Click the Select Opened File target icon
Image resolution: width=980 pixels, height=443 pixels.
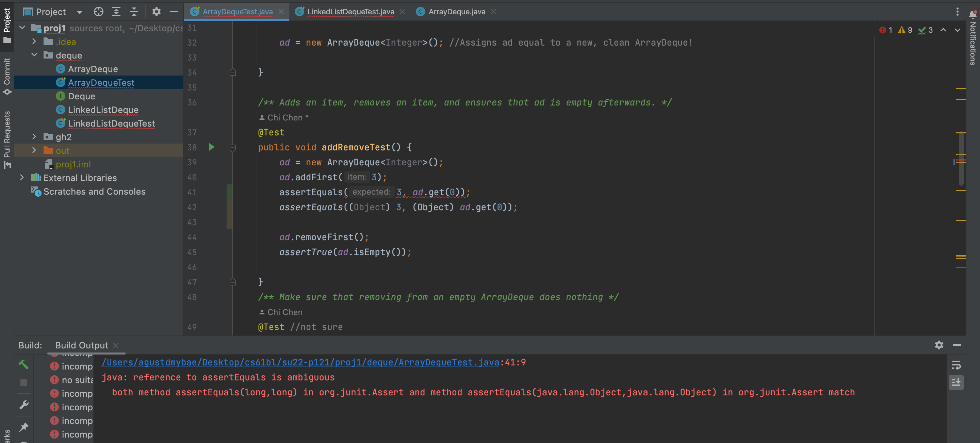click(99, 12)
